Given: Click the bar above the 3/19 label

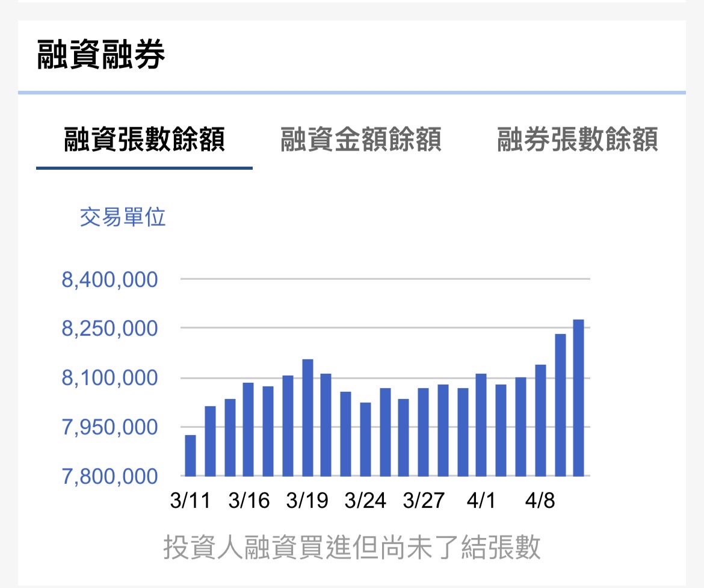Looking at the screenshot, I should 309,421.
